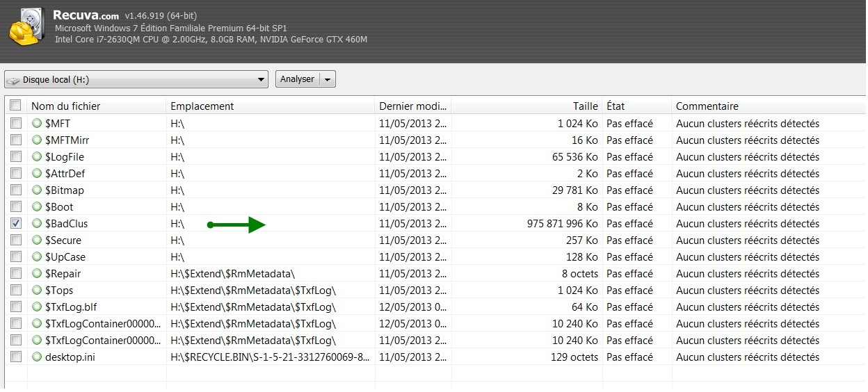Open the Disque local (H:) drive dropdown

point(136,79)
